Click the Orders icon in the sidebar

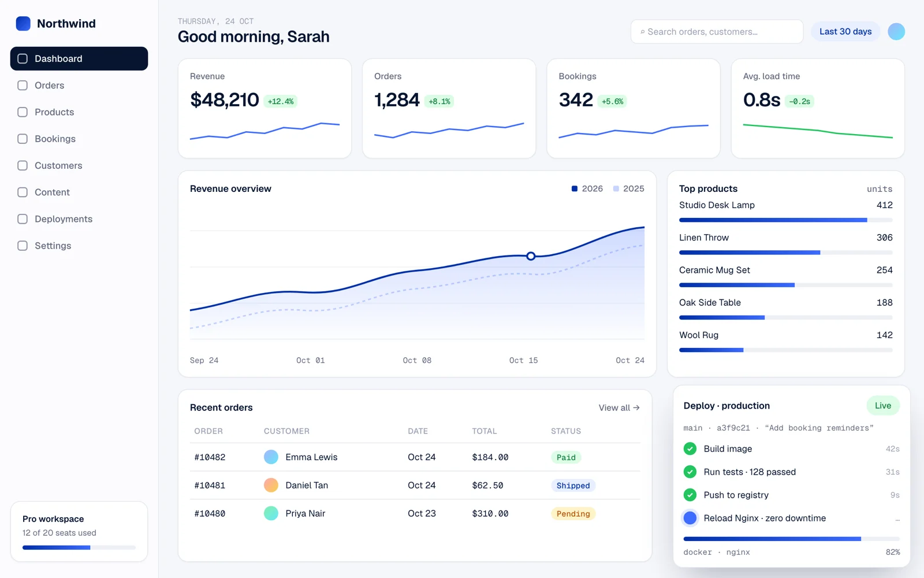(x=23, y=86)
